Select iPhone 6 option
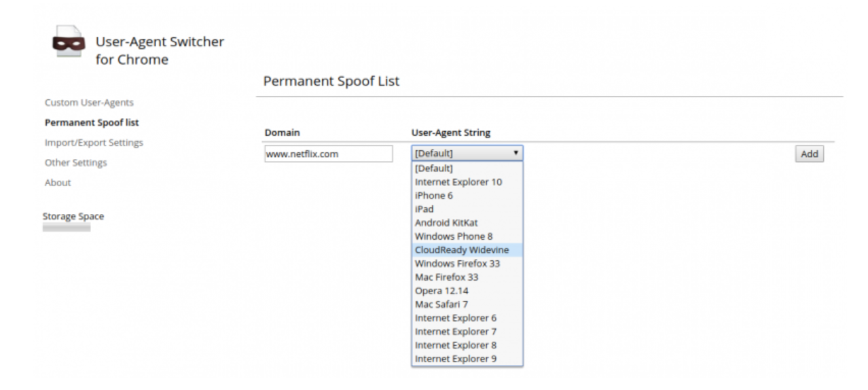Viewport: 868px width, 390px height. tap(467, 196)
